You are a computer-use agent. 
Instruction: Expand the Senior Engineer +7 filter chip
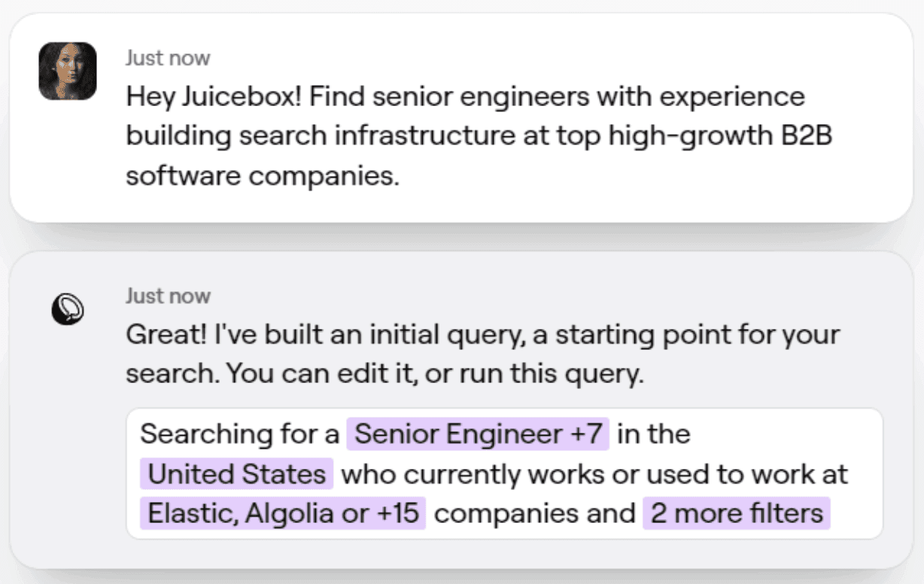[478, 434]
